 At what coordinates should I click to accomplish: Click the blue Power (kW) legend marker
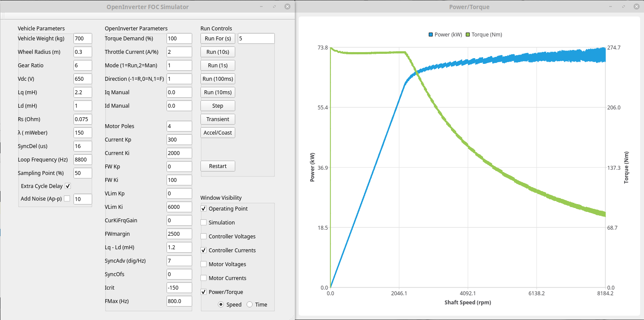tap(431, 35)
